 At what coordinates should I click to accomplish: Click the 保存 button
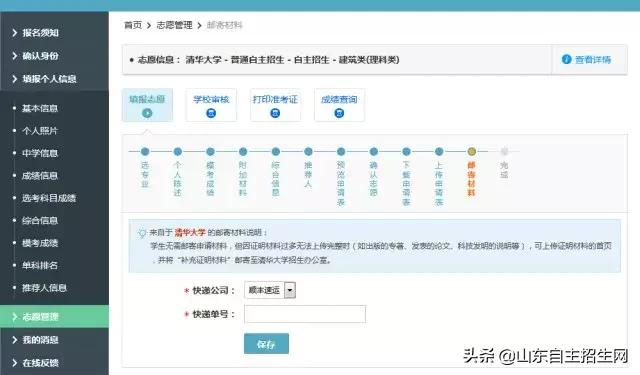266,344
